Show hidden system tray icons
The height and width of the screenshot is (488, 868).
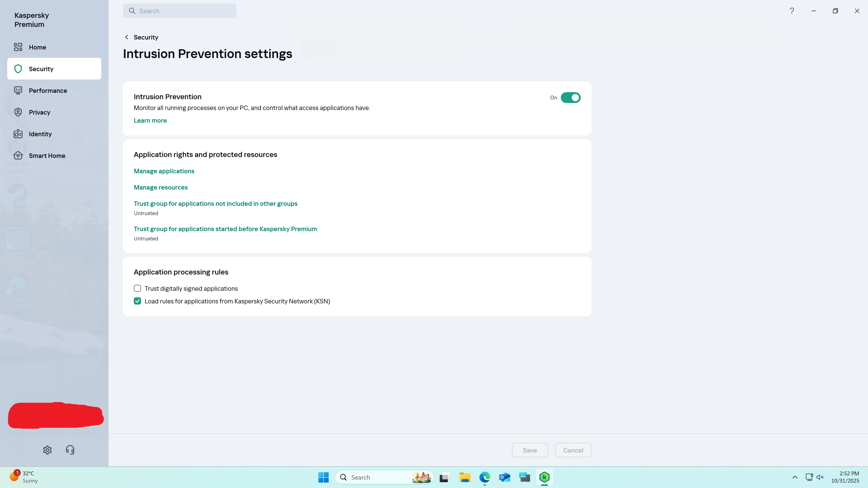(x=795, y=477)
